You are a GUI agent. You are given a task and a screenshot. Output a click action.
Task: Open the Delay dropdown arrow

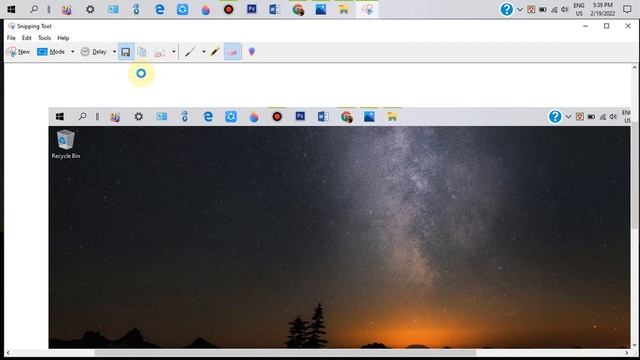[114, 52]
